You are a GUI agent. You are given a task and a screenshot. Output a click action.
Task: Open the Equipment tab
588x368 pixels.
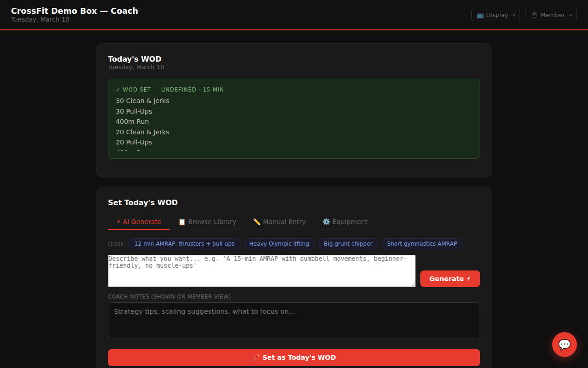coord(345,222)
